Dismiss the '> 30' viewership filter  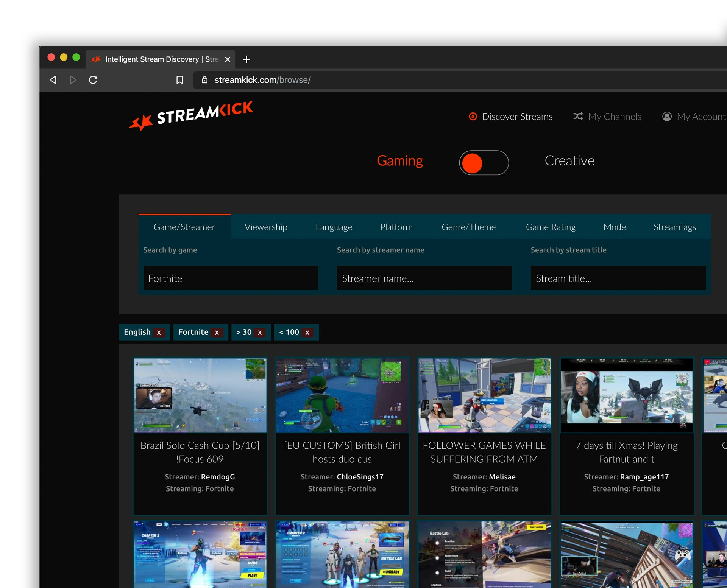pos(260,332)
